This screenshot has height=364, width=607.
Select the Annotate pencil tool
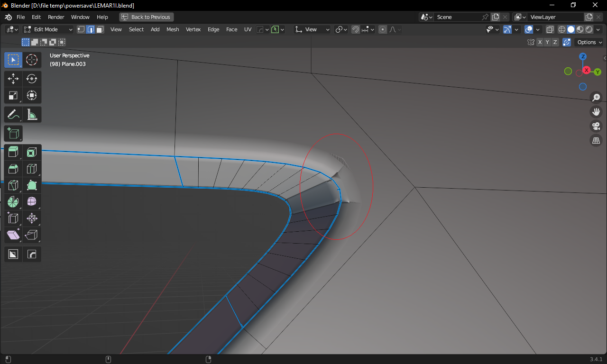click(13, 114)
